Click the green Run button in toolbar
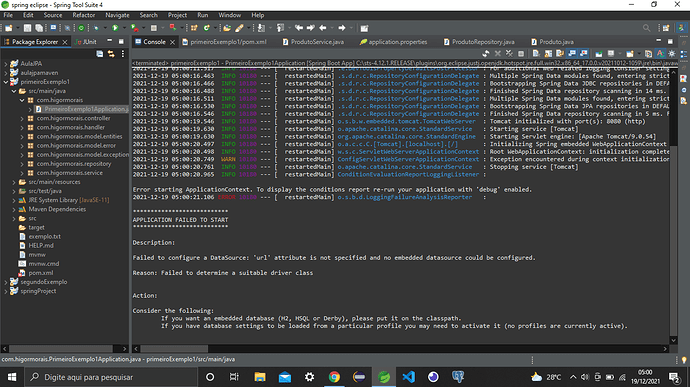 115,28
